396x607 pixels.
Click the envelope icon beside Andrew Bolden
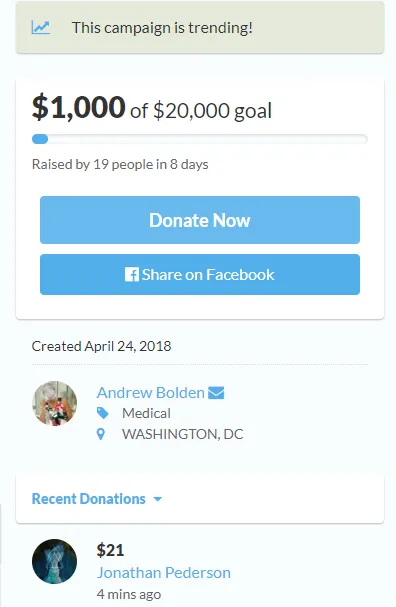pyautogui.click(x=216, y=393)
